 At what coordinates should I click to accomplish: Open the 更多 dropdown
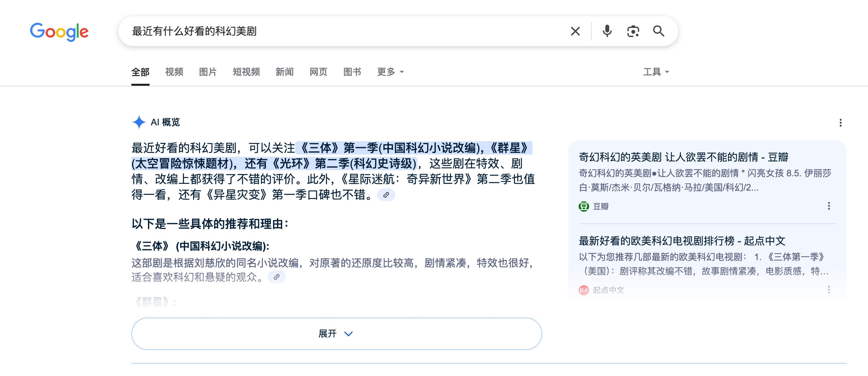[390, 72]
